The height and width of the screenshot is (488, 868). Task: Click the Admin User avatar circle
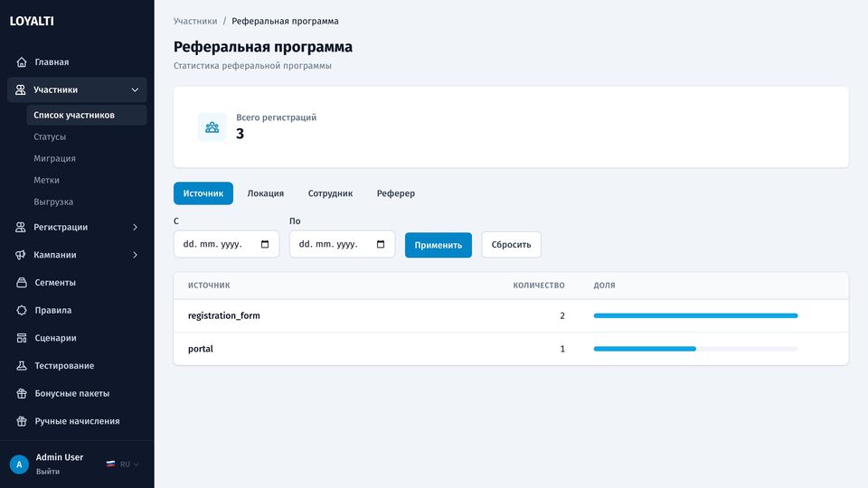click(x=19, y=465)
